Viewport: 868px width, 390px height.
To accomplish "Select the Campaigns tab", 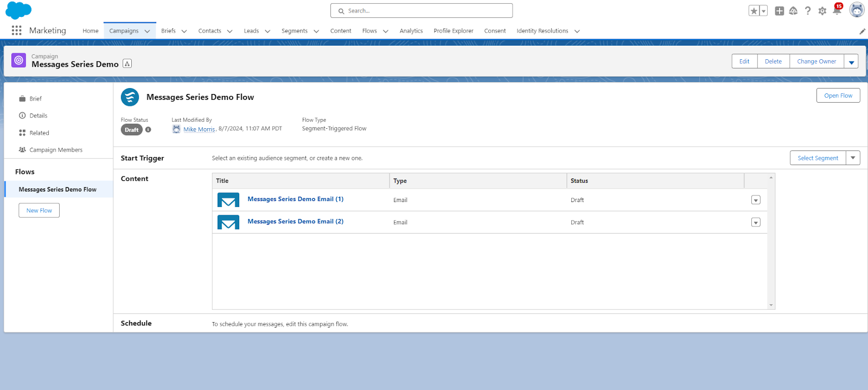I will (124, 31).
